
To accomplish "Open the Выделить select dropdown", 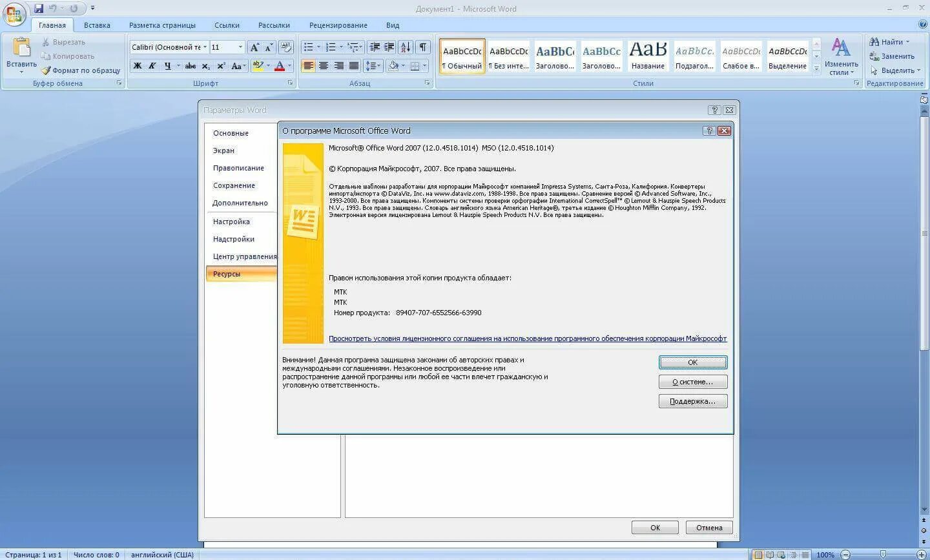I will pos(895,70).
